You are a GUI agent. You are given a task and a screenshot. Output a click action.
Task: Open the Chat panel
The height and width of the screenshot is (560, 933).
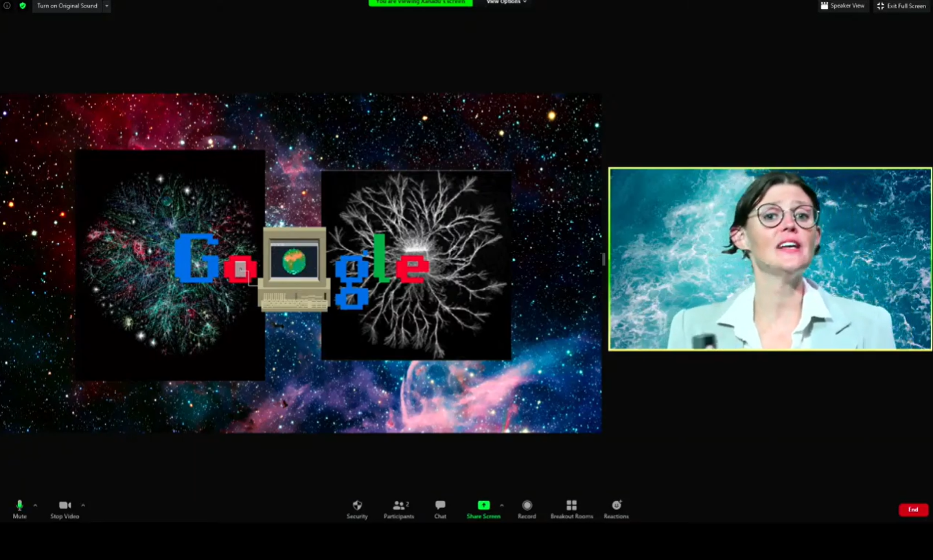[440, 509]
